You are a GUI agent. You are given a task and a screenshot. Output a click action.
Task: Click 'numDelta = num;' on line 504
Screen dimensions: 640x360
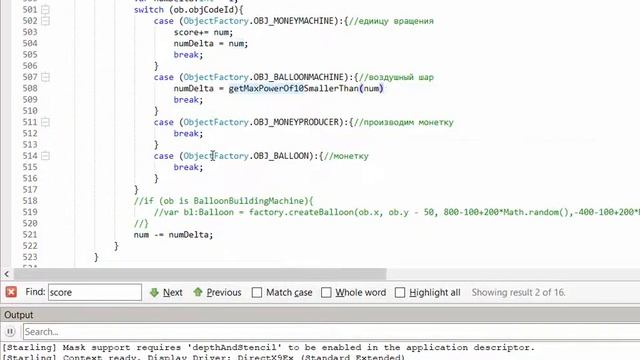tap(211, 43)
